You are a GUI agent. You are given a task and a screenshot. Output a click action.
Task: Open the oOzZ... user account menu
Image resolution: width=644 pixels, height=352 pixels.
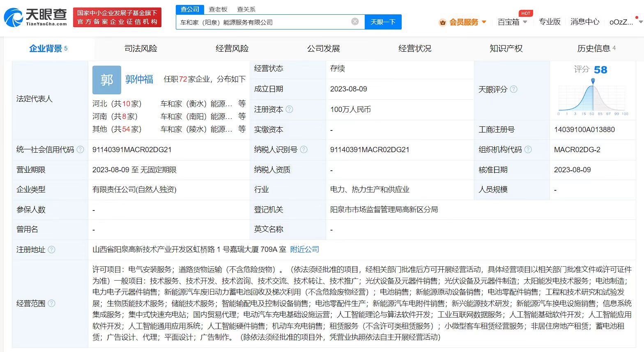(621, 22)
